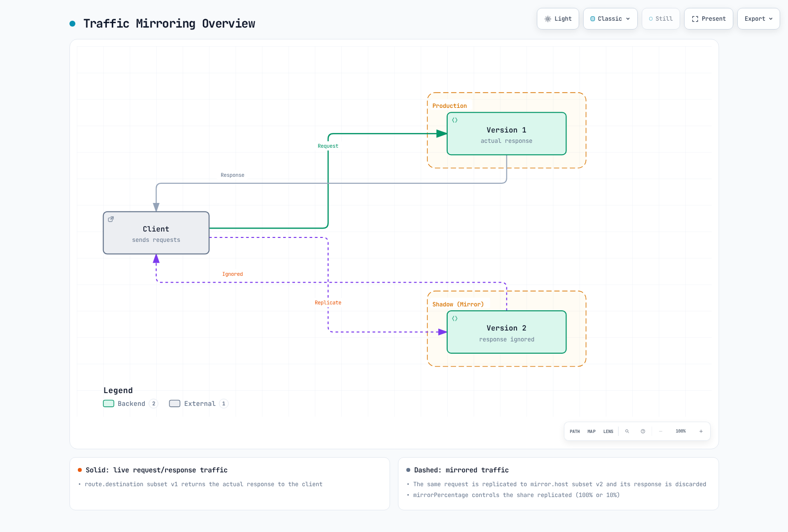This screenshot has height=532, width=788.
Task: Click the code icon on Version 1 node
Action: (x=455, y=120)
